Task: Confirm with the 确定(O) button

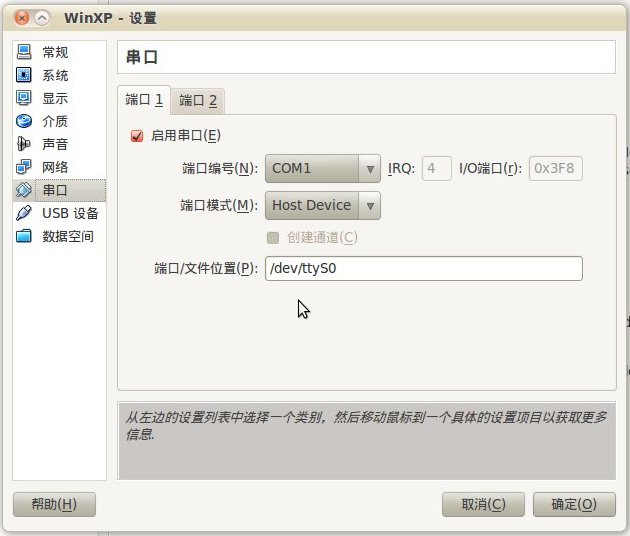Action: (x=574, y=504)
